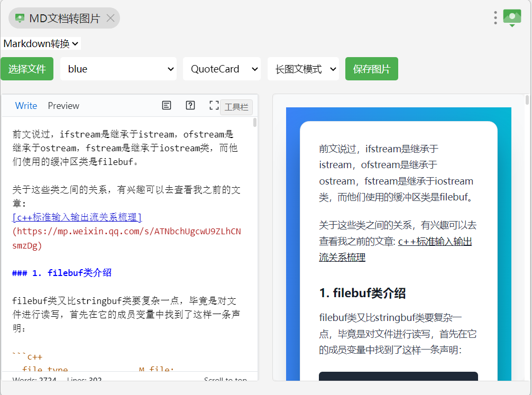Open the editor help question icon

tap(190, 105)
